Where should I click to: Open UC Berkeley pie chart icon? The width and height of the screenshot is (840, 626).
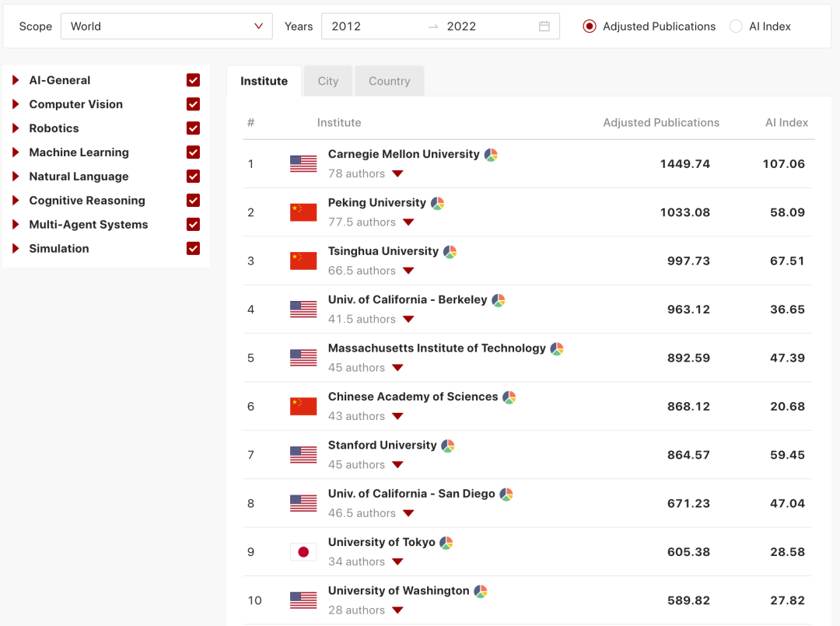[x=499, y=300]
